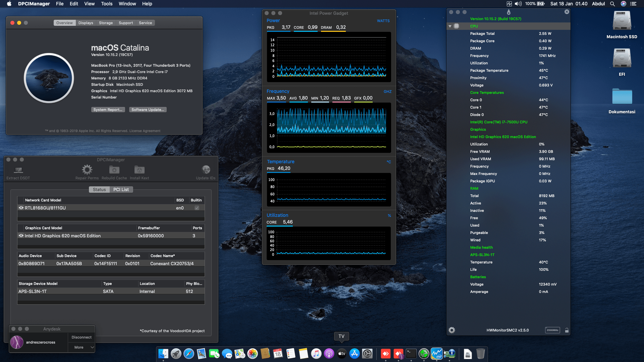Open Calendar from the Dock

[x=278, y=354]
